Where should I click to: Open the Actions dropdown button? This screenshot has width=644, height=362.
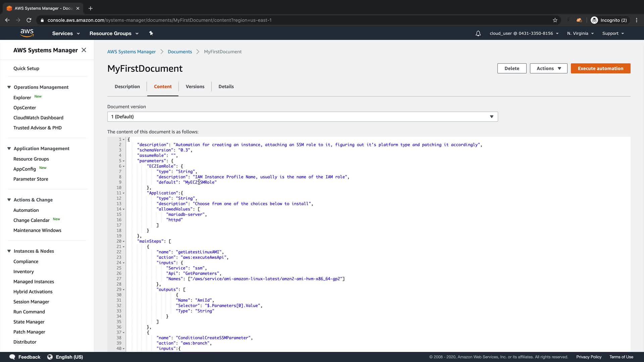548,68
